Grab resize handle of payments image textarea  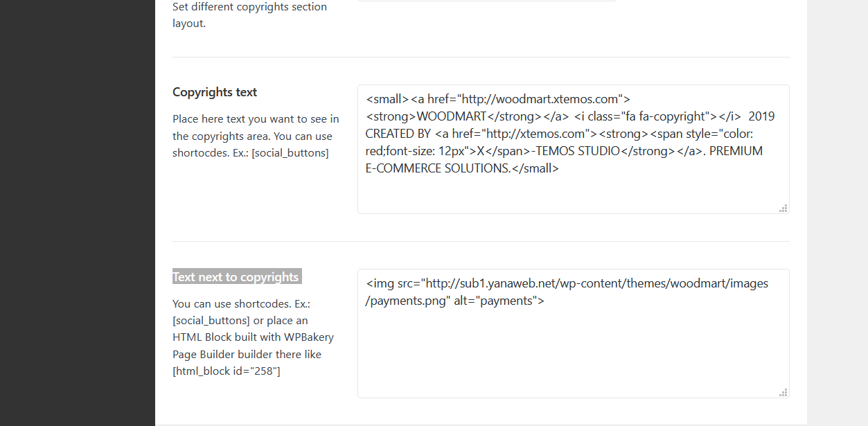pyautogui.click(x=783, y=392)
